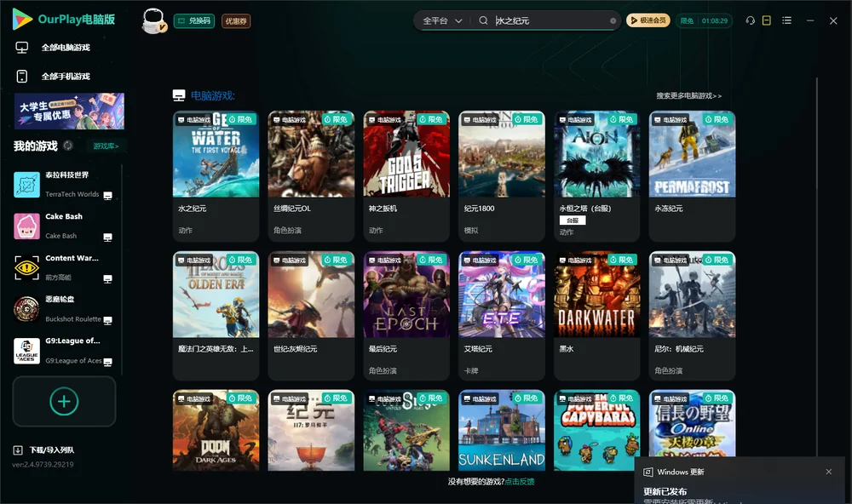Expand 搜索更多电脑游戏 results
852x504 pixels.
pyautogui.click(x=688, y=96)
